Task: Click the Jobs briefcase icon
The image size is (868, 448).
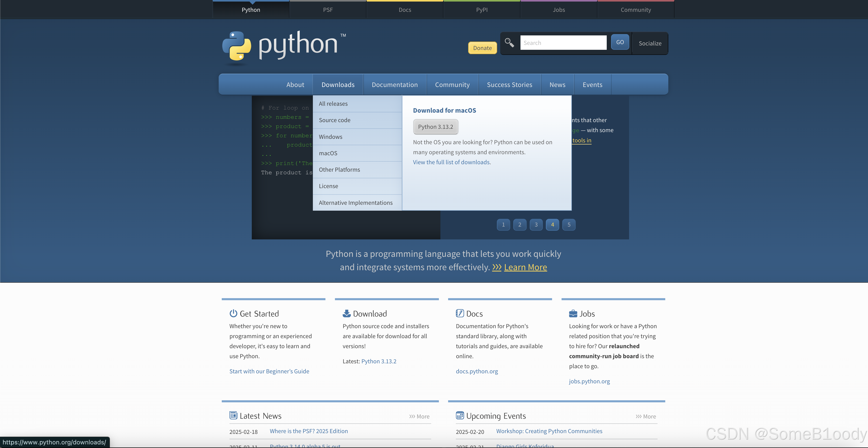Action: click(573, 314)
